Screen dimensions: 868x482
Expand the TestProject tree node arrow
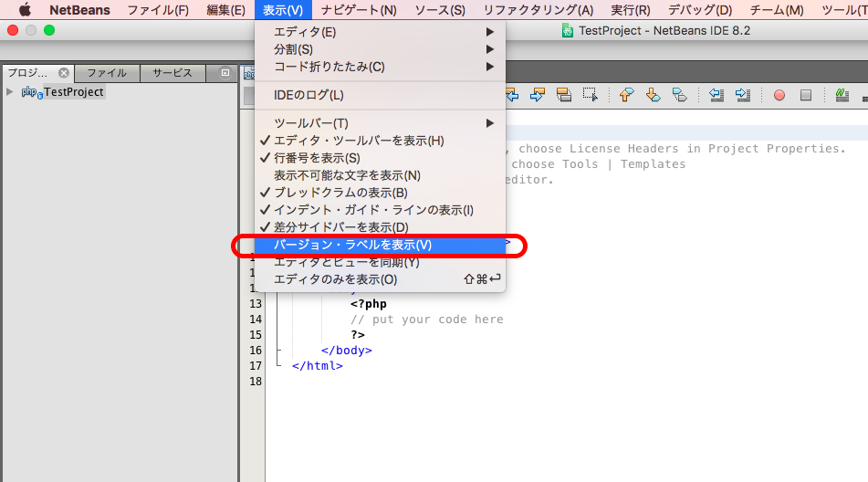[x=9, y=92]
